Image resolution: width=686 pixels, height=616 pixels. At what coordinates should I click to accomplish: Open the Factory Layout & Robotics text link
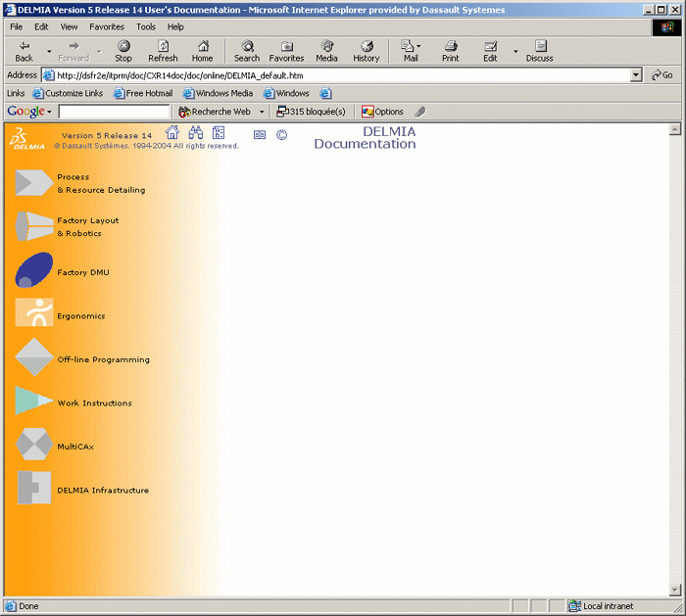pyautogui.click(x=88, y=227)
